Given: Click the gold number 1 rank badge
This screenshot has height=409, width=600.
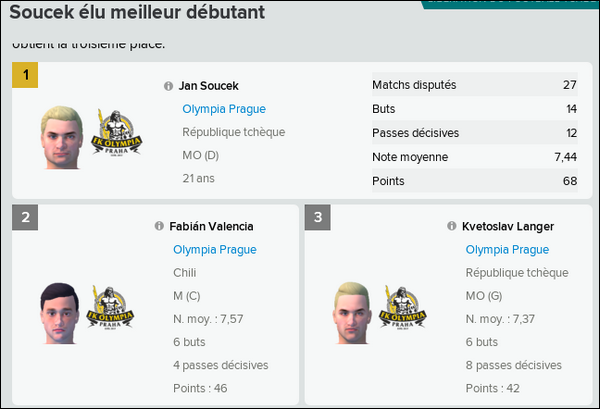Looking at the screenshot, I should click(25, 75).
